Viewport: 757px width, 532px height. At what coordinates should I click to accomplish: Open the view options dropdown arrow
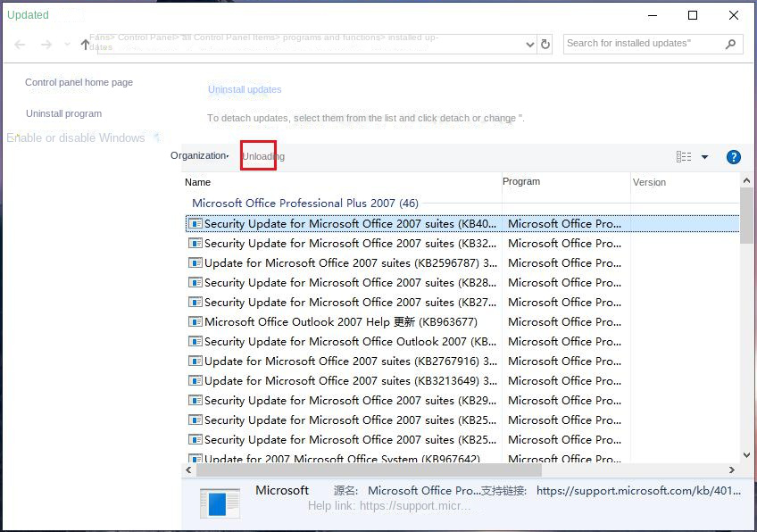[x=703, y=156]
